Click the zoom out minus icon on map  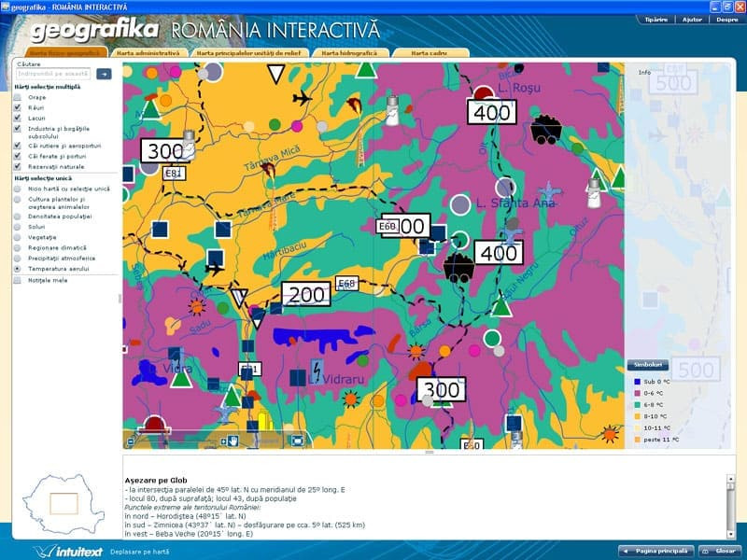pyautogui.click(x=131, y=441)
